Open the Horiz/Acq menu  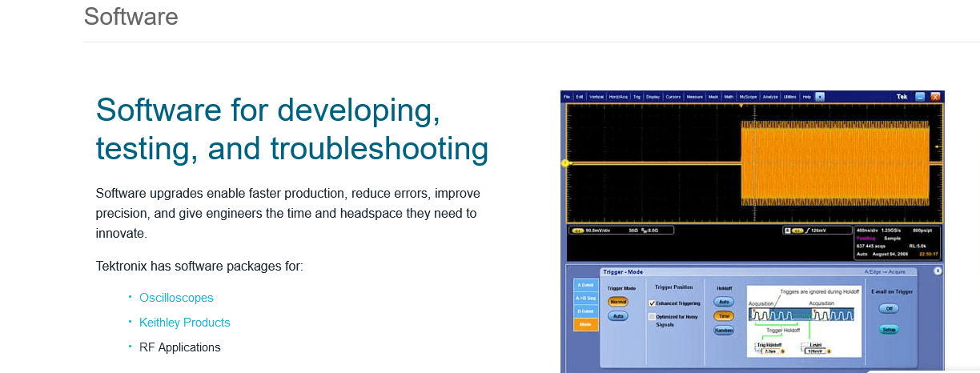coord(618,96)
